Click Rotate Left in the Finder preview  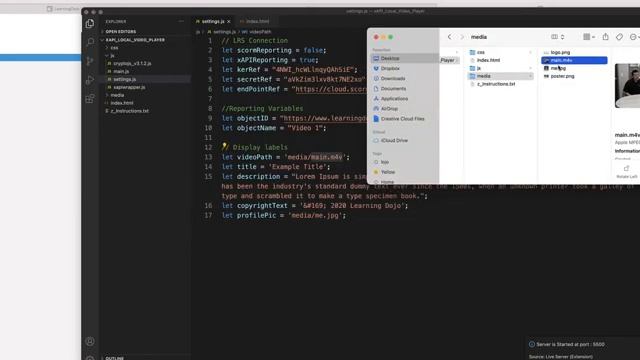pyautogui.click(x=627, y=172)
